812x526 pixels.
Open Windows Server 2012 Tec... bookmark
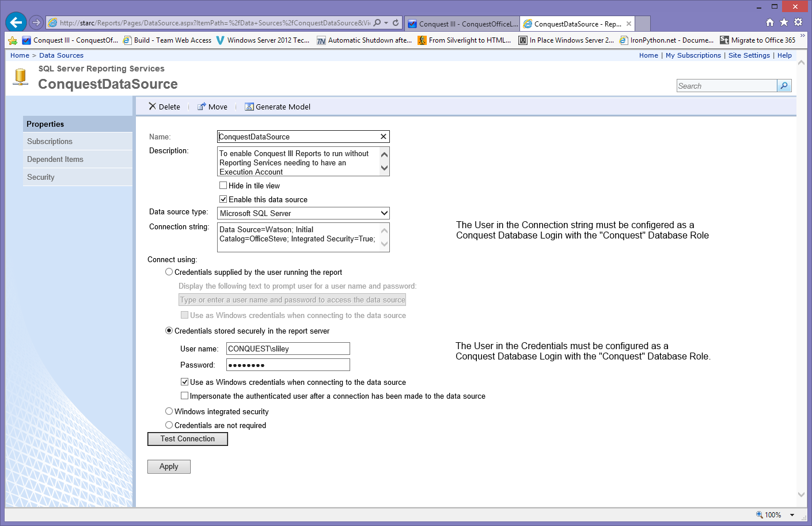coord(263,40)
